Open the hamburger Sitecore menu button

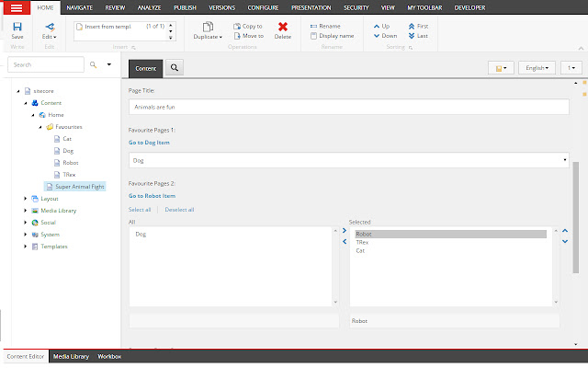(17, 7)
